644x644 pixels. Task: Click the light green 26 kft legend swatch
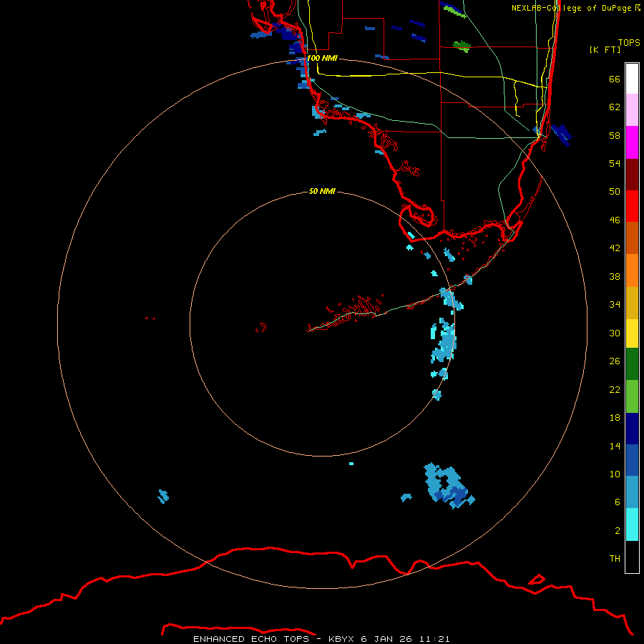coord(632,396)
